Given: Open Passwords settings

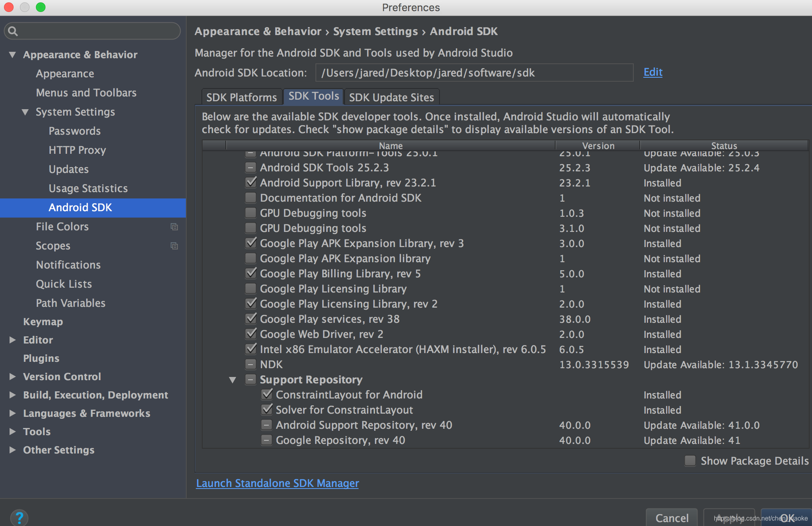Looking at the screenshot, I should [x=75, y=131].
